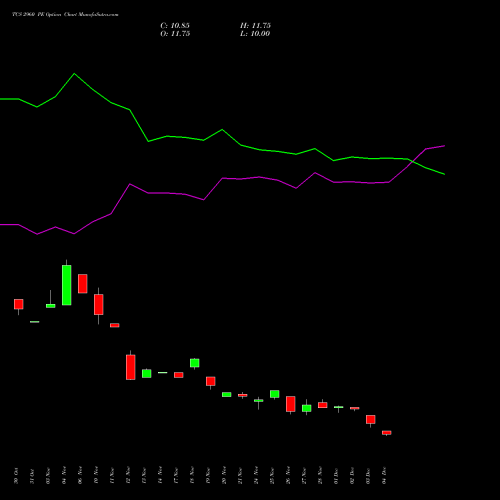Image resolution: width=500 pixels, height=500 pixels.
Task: Click the green candle for 25 Nov
Action: point(275,394)
